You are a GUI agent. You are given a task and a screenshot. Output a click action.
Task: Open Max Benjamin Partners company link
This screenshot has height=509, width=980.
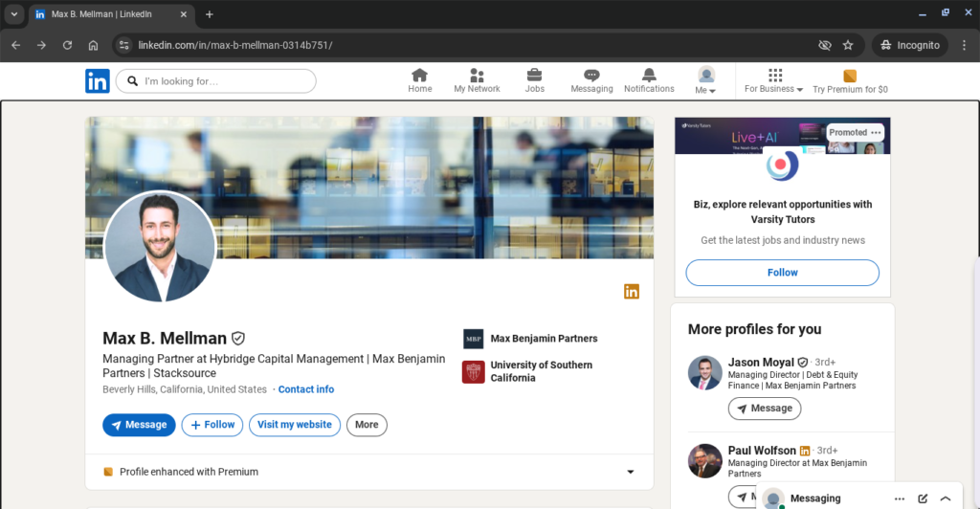coord(544,339)
